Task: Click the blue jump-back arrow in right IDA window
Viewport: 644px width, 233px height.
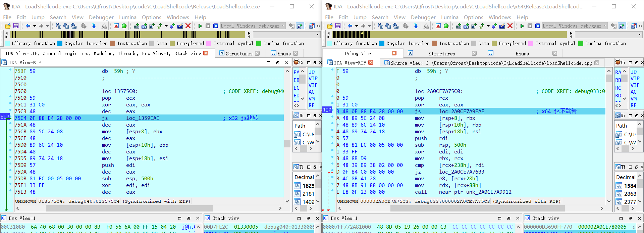Action: 350,26
